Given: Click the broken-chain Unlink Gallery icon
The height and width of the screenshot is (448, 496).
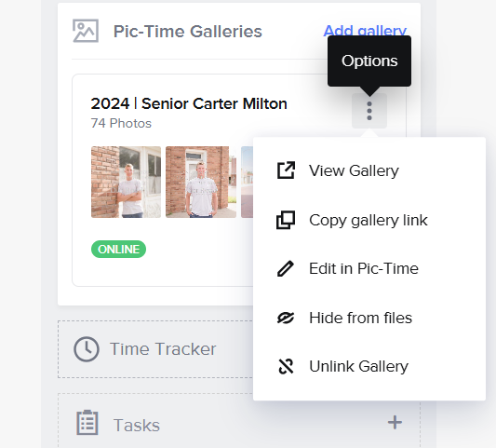Looking at the screenshot, I should tap(286, 366).
